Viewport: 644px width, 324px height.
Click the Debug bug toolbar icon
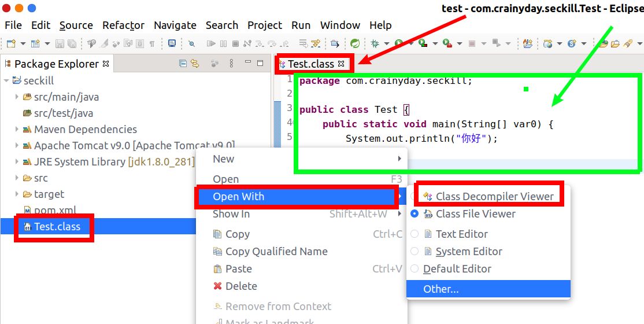pos(375,43)
